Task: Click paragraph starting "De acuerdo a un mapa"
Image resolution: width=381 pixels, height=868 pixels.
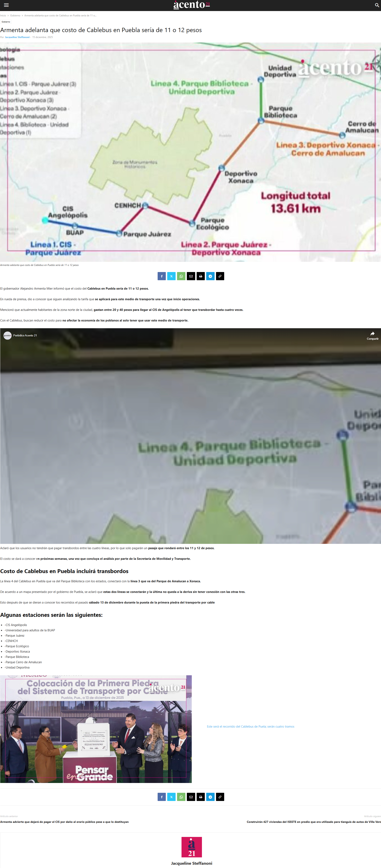Action: [x=123, y=592]
